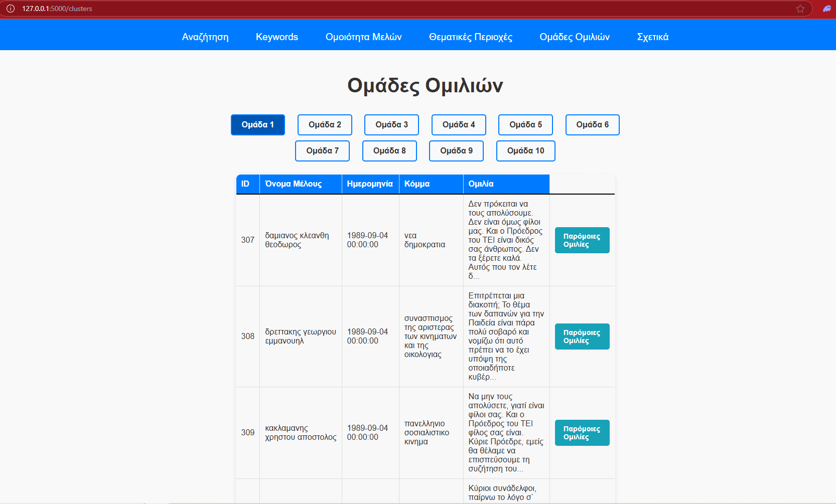The height and width of the screenshot is (504, 836).
Task: Click the site info icon in address bar
Action: click(x=11, y=9)
